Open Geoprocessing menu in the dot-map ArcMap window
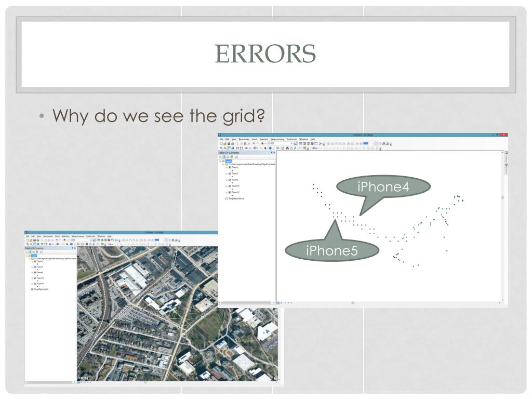The width and height of the screenshot is (532, 399). [277, 139]
